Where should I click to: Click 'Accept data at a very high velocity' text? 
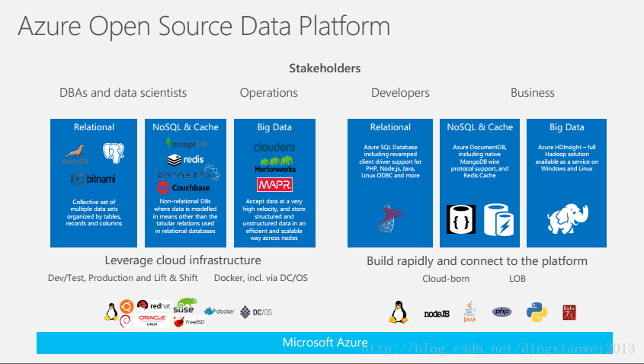pos(274,219)
